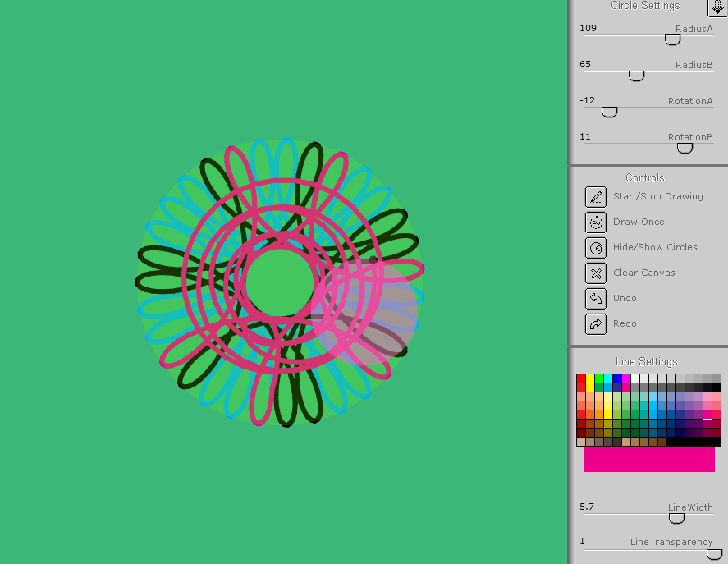Click the RadiusB slider handle
This screenshot has height=564, width=728.
(x=636, y=76)
